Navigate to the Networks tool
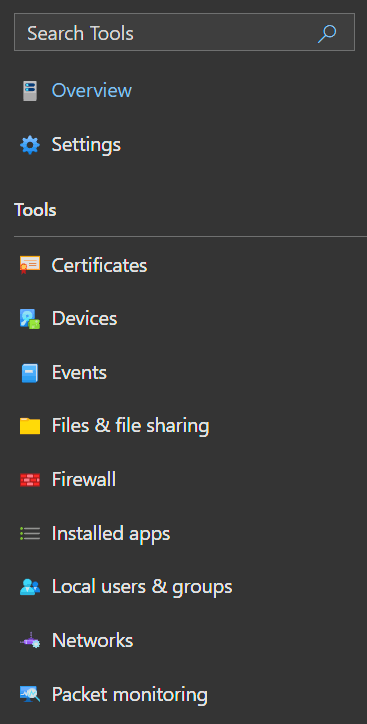 [92, 640]
